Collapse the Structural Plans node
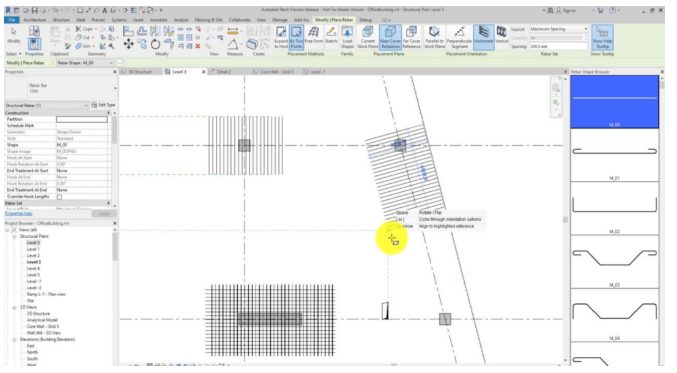Viewport: 677px width, 373px height. point(14,237)
